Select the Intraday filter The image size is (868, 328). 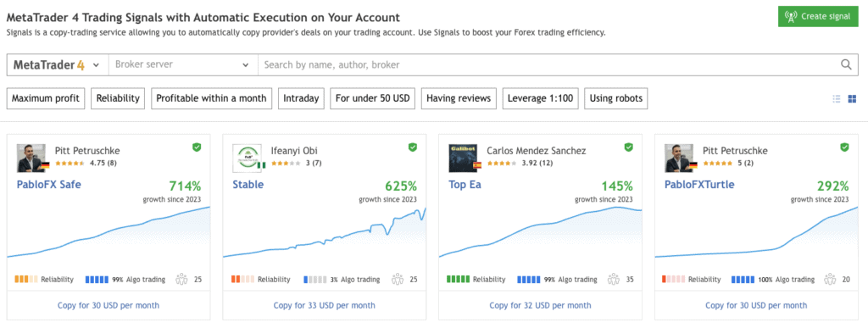click(x=301, y=98)
